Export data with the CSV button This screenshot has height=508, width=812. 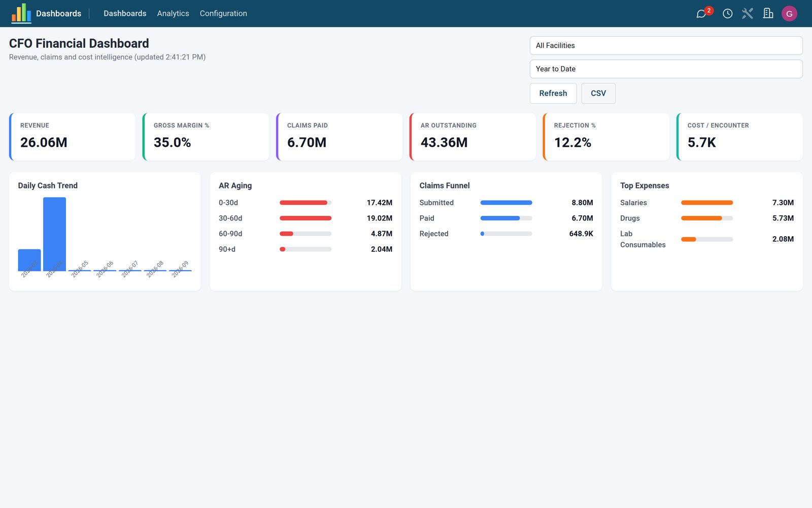click(x=598, y=93)
